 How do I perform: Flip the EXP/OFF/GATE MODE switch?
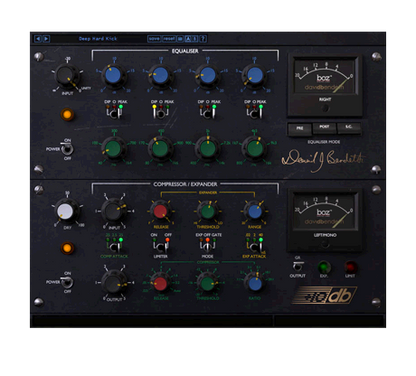[x=207, y=247]
